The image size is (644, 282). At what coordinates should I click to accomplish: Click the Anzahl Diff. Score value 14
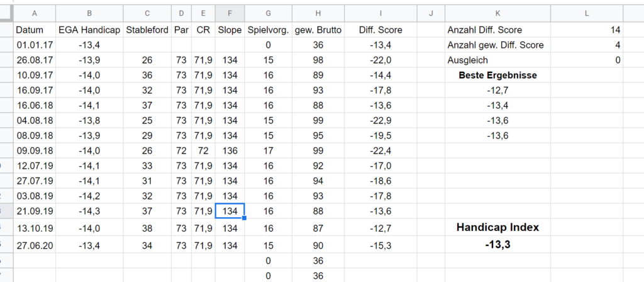pyautogui.click(x=587, y=30)
